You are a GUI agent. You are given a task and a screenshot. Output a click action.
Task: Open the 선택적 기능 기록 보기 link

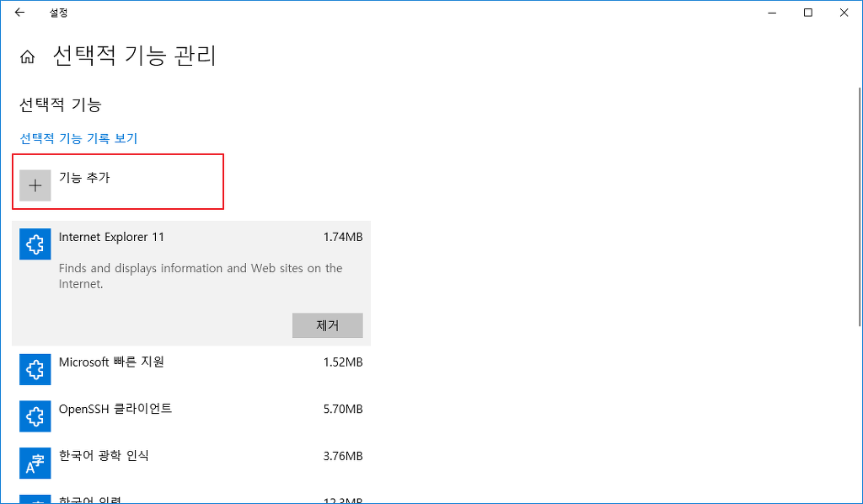[78, 138]
